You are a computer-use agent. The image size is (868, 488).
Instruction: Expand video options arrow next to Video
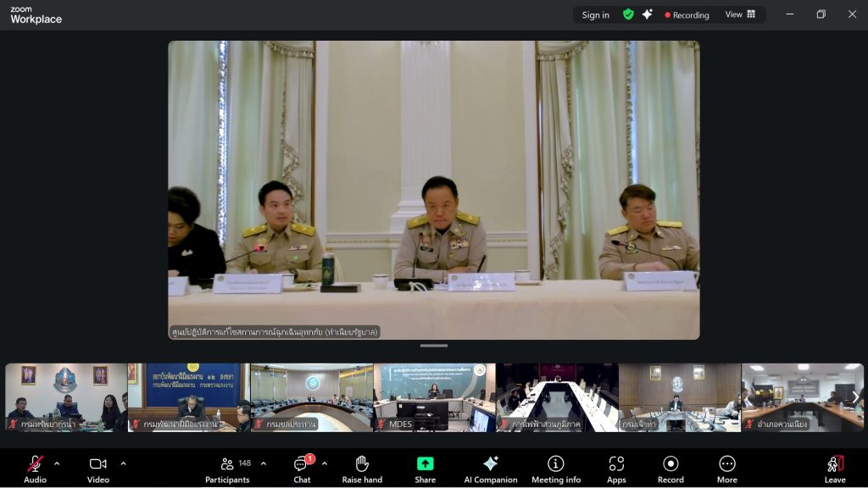pos(123,463)
